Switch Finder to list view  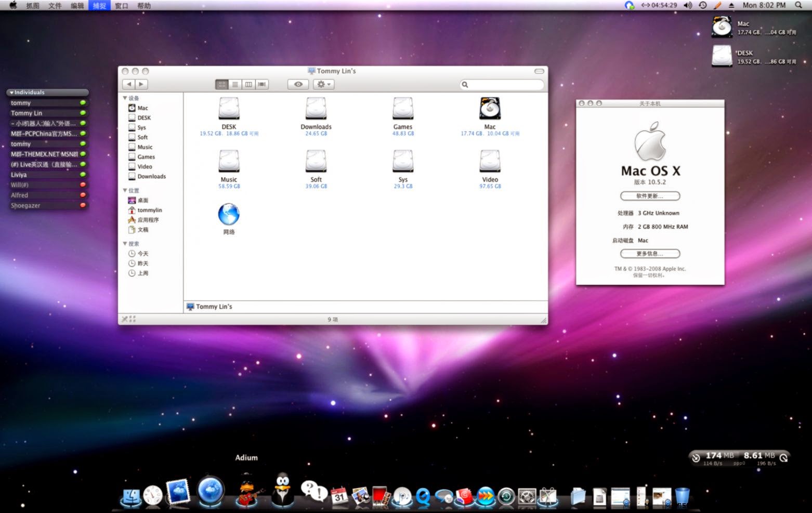click(235, 84)
